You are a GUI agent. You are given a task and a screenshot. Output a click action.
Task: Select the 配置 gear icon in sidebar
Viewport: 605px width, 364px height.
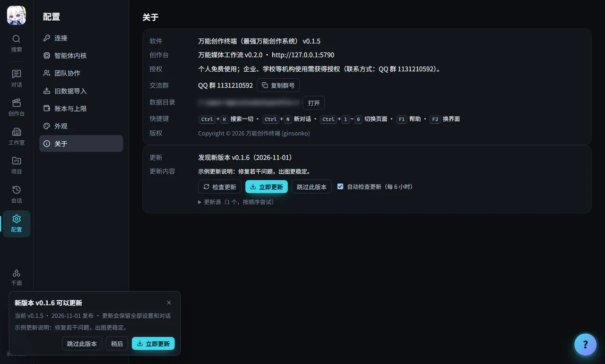click(17, 223)
